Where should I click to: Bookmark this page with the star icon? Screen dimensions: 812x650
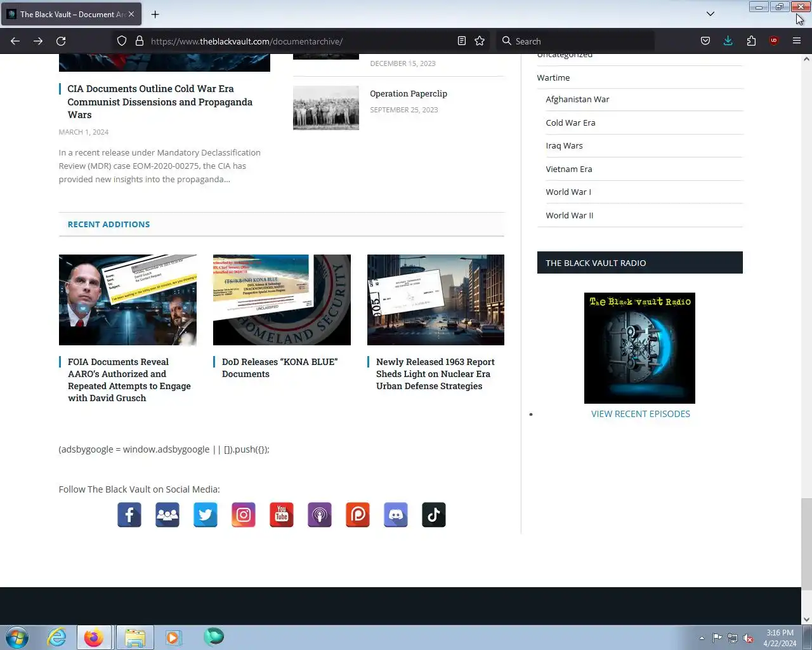coord(480,41)
